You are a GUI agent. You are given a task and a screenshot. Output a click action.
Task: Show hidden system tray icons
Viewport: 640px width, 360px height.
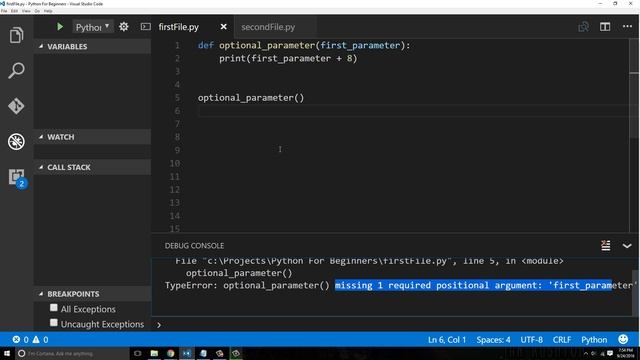pos(586,353)
